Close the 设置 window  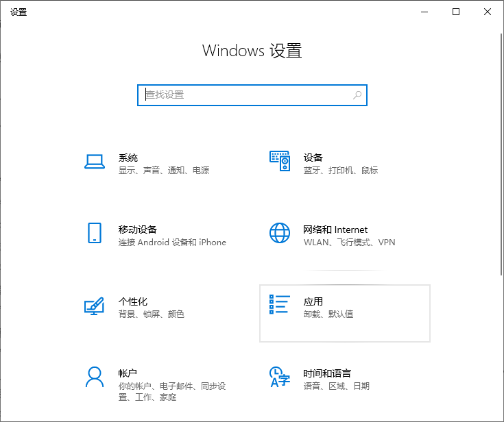point(488,12)
